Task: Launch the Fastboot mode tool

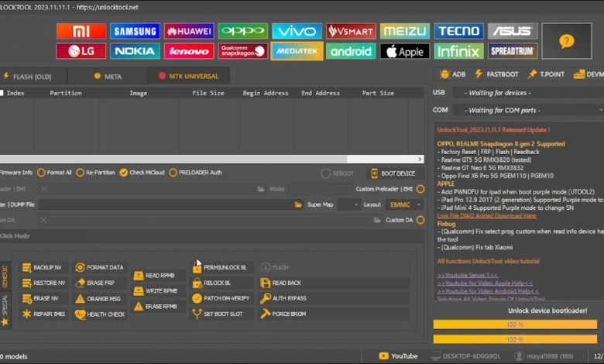Action: tap(496, 74)
